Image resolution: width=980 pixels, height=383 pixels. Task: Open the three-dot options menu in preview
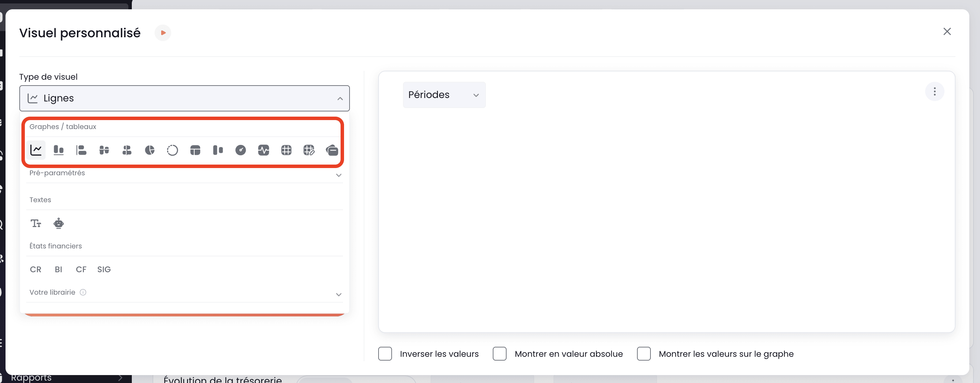point(934,91)
